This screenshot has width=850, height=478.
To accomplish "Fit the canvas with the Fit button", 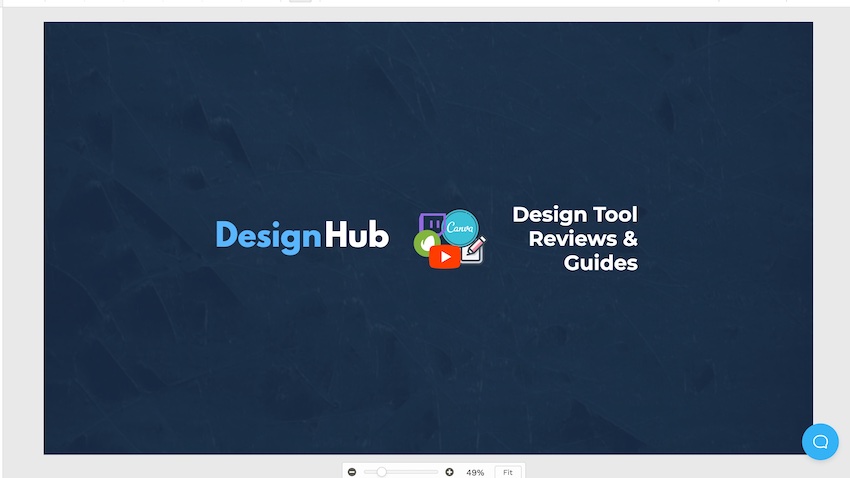I will [x=508, y=472].
